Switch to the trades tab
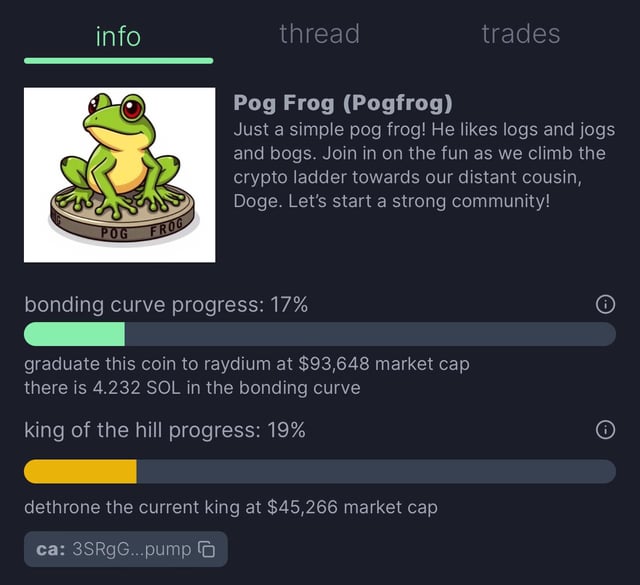Screen dimensions: 640x585 click(520, 34)
